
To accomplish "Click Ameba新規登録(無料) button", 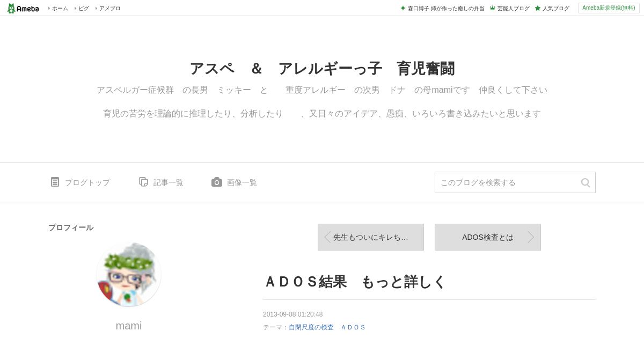I will coord(609,8).
